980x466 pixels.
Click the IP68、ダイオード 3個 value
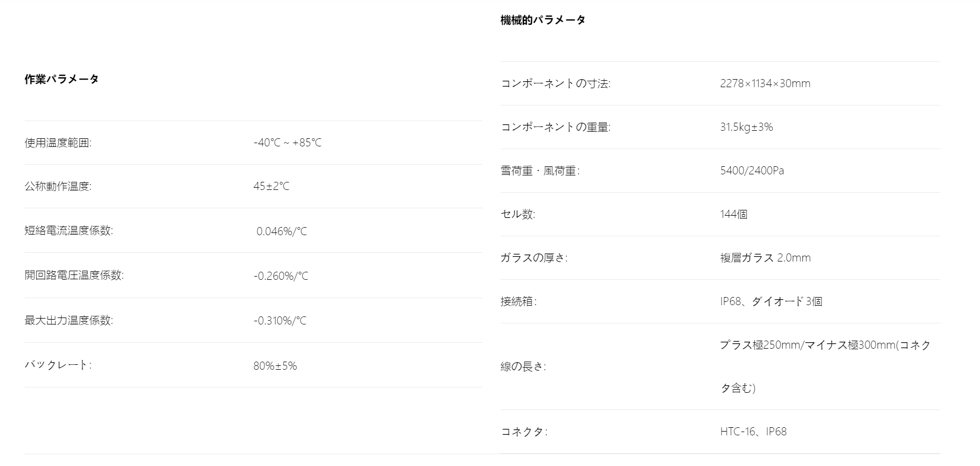click(771, 302)
